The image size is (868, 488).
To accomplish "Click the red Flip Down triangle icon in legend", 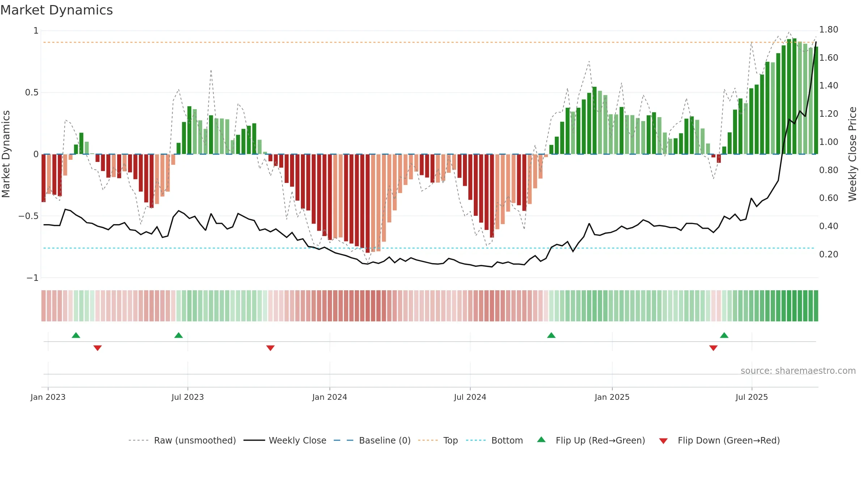I will coord(663,441).
